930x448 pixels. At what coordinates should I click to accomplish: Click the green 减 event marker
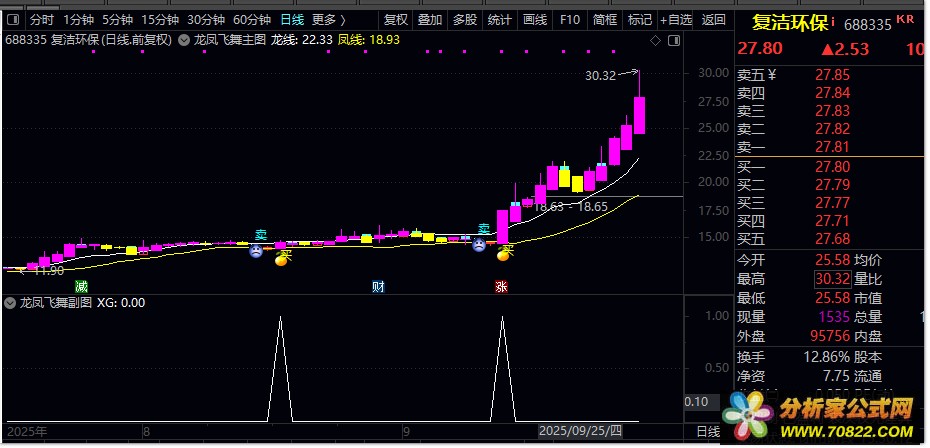coord(81,287)
